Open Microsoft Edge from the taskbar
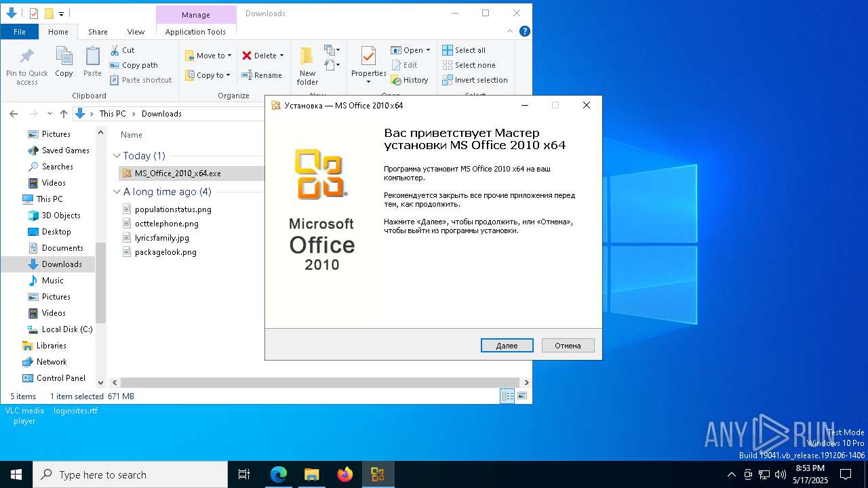868x488 pixels. (x=279, y=474)
